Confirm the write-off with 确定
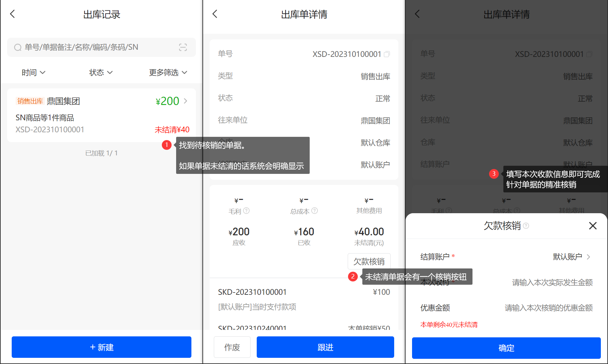Screen dimensions: 608x364 tap(506, 348)
